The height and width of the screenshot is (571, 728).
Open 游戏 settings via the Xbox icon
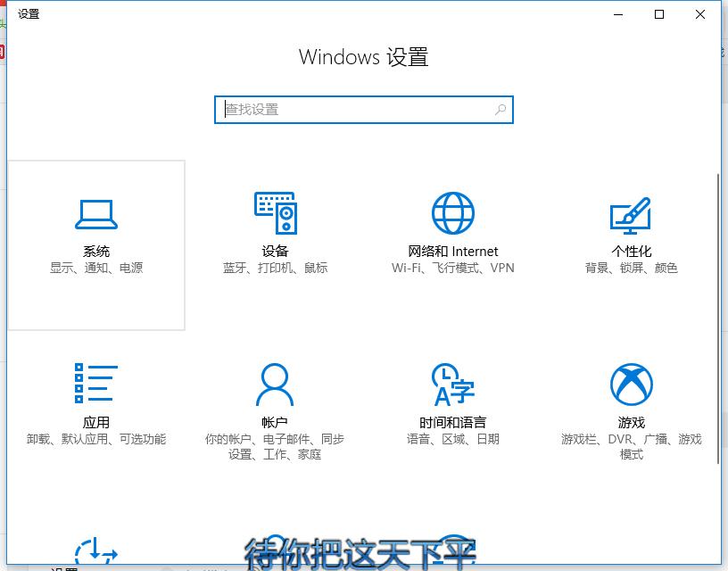tap(631, 384)
